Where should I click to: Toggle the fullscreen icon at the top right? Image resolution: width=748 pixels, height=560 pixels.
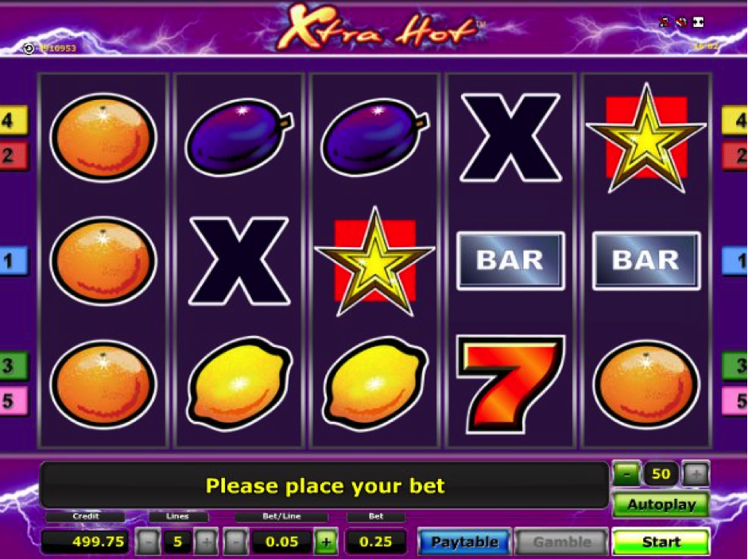(x=698, y=21)
